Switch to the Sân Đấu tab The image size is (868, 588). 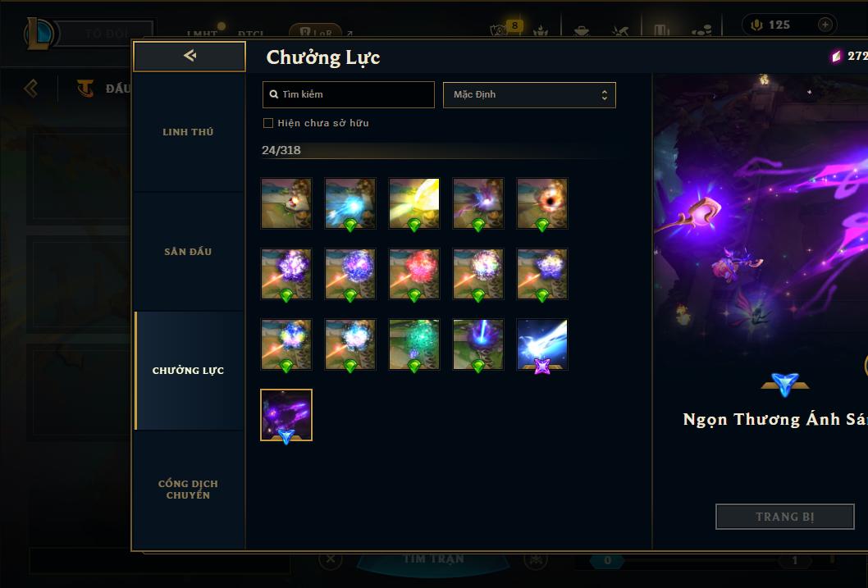pyautogui.click(x=188, y=252)
